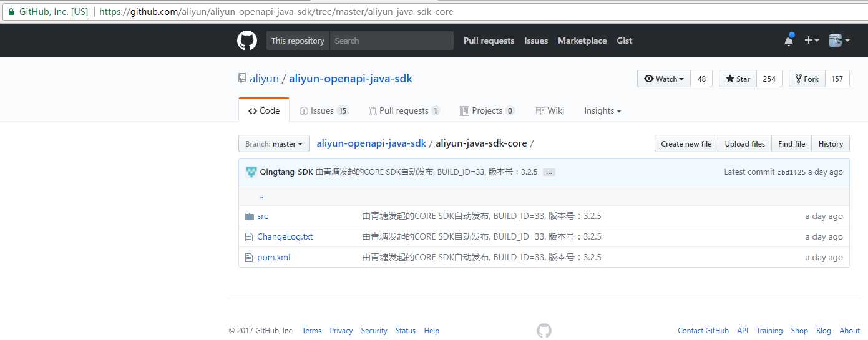Click Create new file button
Viewport: 868px width, 340px height.
click(x=686, y=144)
